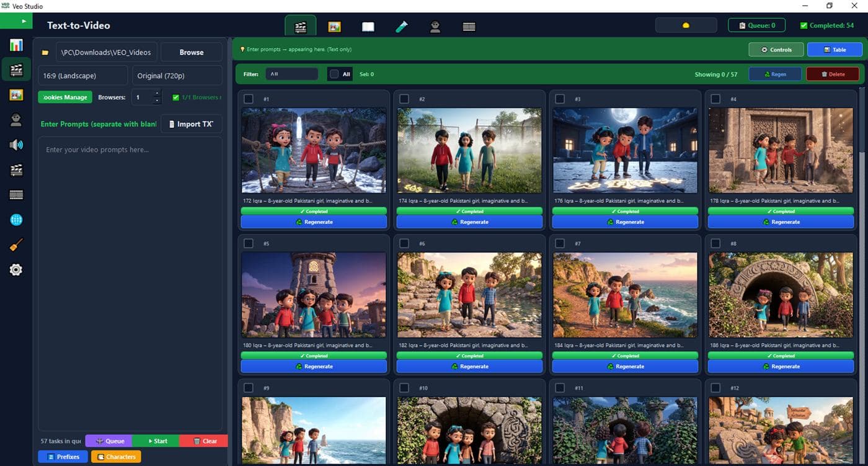Viewport: 868px width, 466px height.
Task: Click the broom cleanup sidebar icon
Action: pyautogui.click(x=16, y=245)
